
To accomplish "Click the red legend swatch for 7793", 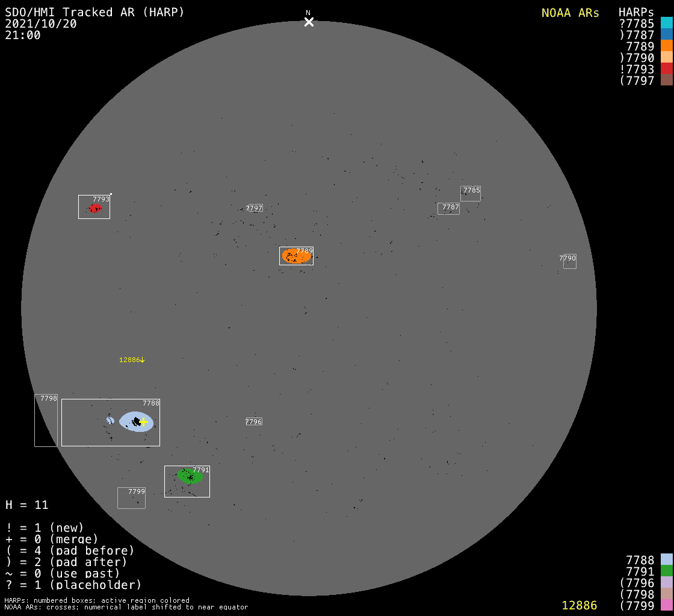I will [x=666, y=69].
